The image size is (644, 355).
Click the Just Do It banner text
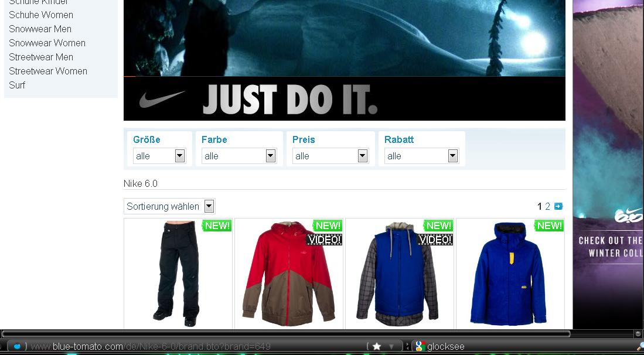[290, 100]
